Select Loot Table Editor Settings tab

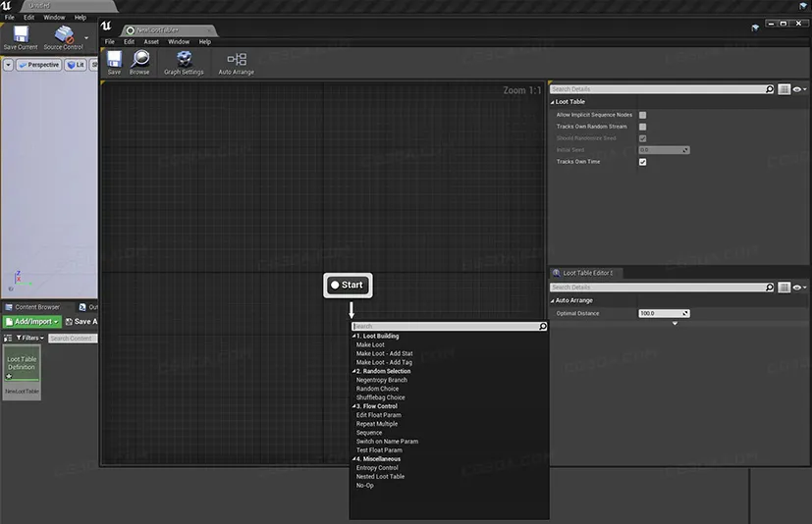(x=585, y=273)
